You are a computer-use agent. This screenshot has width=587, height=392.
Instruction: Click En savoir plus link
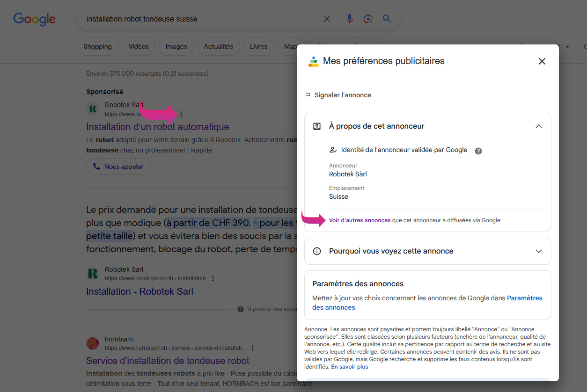(350, 367)
